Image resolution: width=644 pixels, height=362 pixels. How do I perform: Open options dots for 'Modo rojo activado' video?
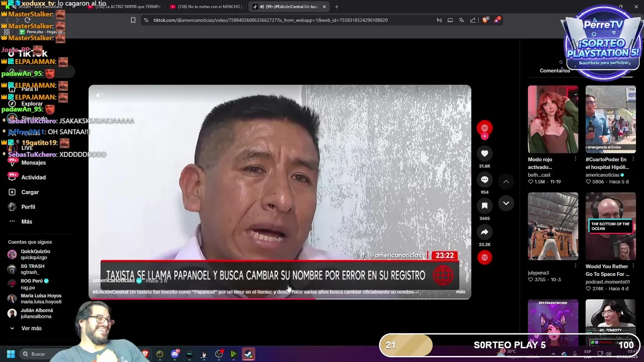(x=576, y=159)
